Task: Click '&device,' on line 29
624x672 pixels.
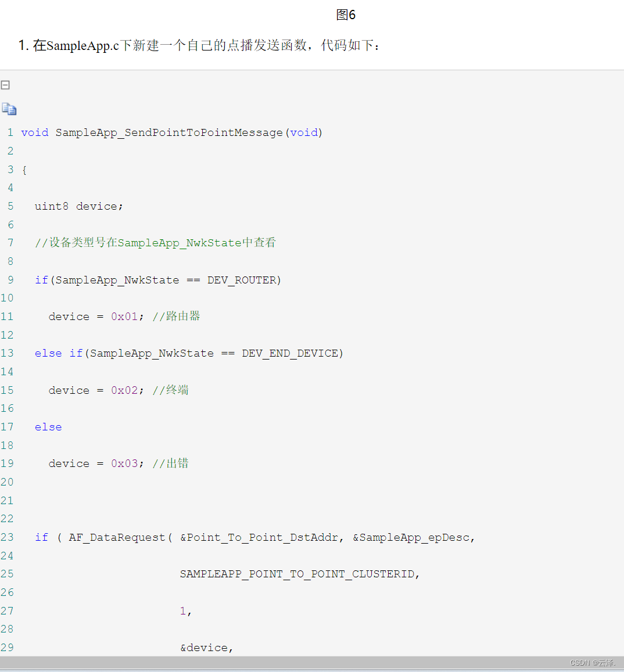Action: pyautogui.click(x=207, y=648)
